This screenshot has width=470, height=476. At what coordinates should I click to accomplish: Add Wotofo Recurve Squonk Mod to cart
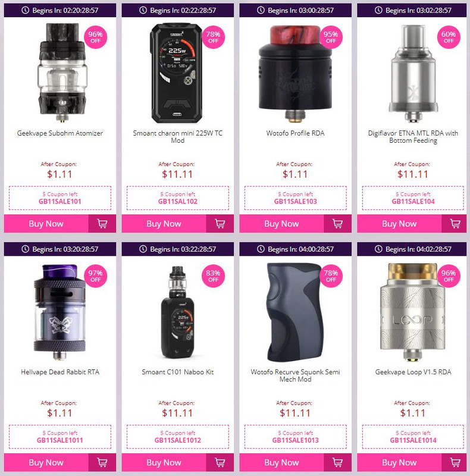pyautogui.click(x=337, y=462)
